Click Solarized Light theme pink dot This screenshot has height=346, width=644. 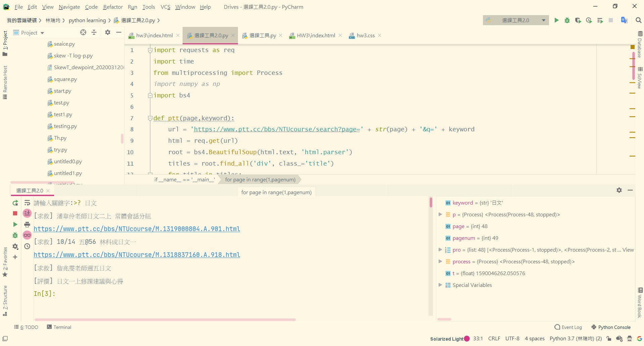467,339
